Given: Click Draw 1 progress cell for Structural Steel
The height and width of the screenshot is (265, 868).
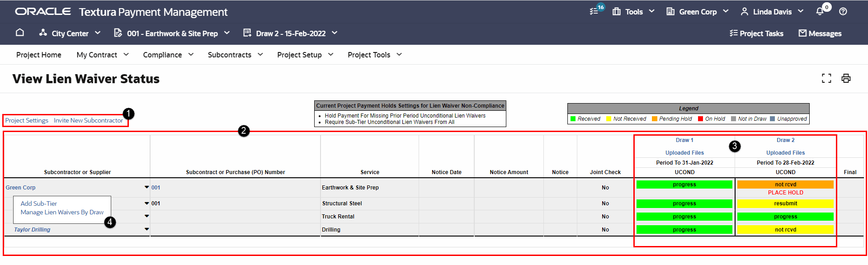Looking at the screenshot, I should (x=684, y=203).
